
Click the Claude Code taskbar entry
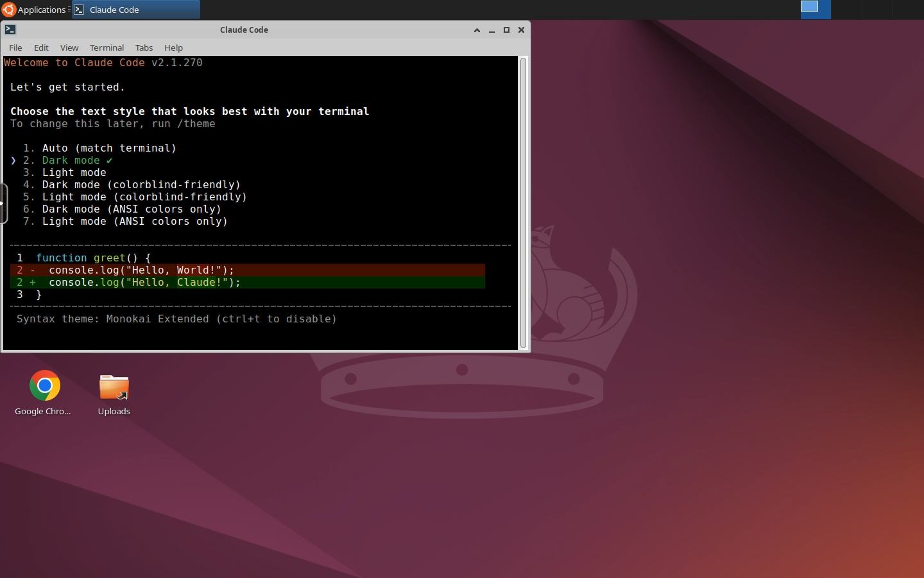tap(136, 10)
